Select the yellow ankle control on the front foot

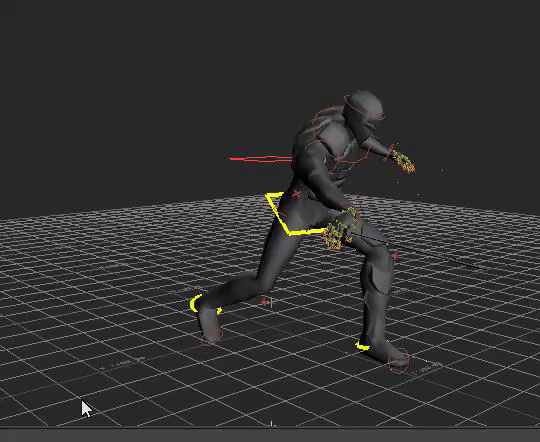pos(362,346)
